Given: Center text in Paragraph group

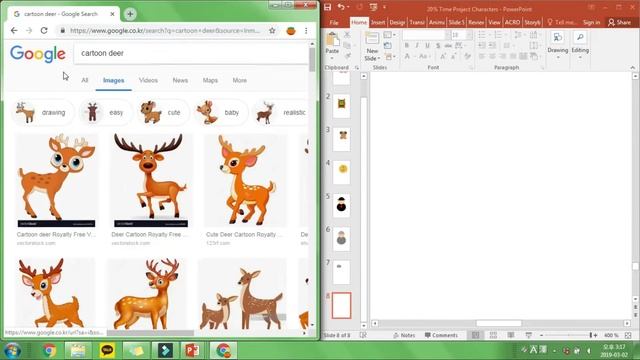Looking at the screenshot, I should pos(492,56).
